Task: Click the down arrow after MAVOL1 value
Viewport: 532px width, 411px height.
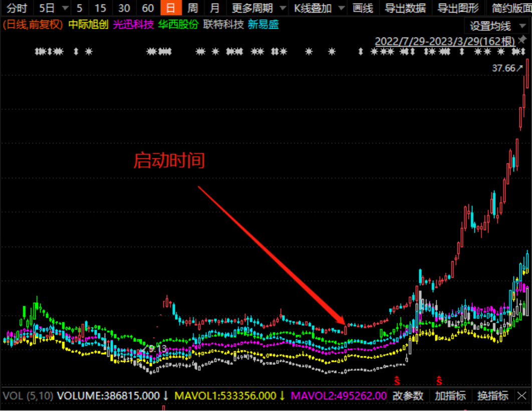Action: tap(283, 396)
